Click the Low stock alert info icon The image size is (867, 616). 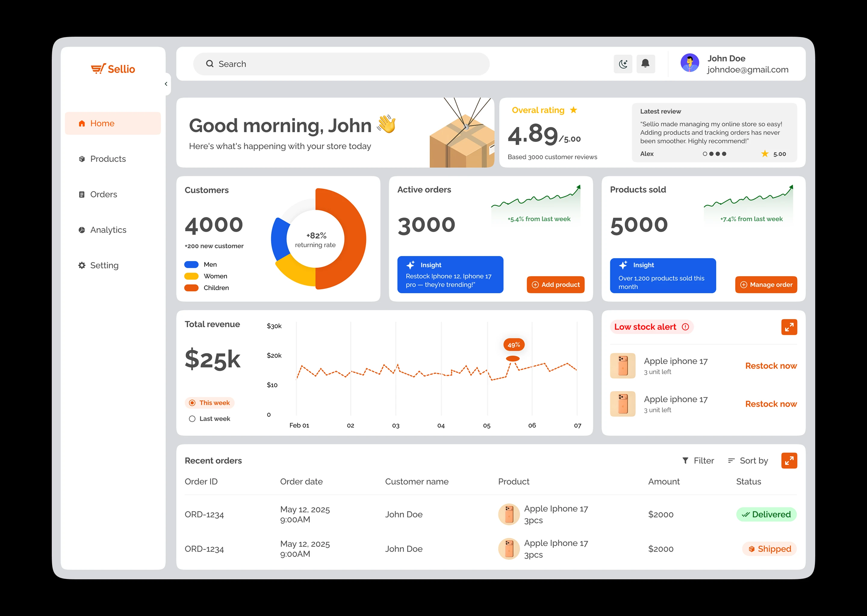click(x=685, y=327)
